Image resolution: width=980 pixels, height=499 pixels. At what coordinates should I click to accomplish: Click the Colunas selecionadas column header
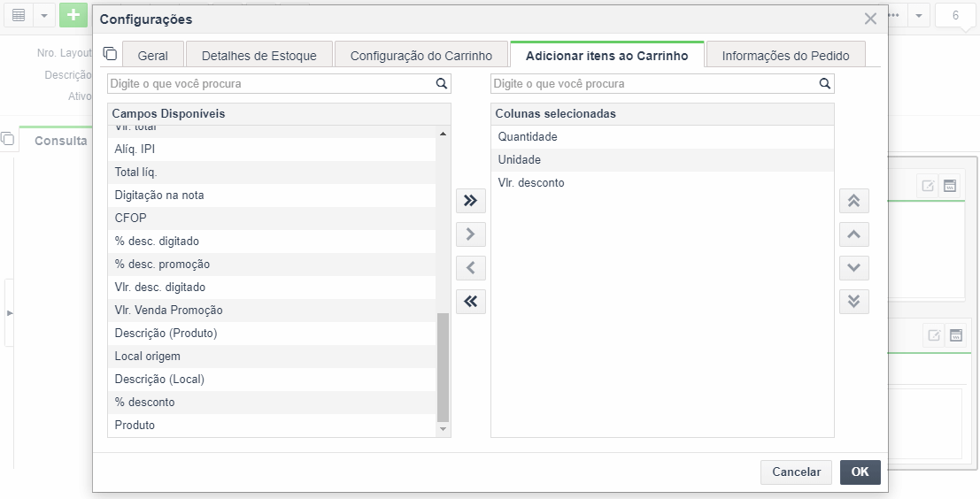coord(662,113)
